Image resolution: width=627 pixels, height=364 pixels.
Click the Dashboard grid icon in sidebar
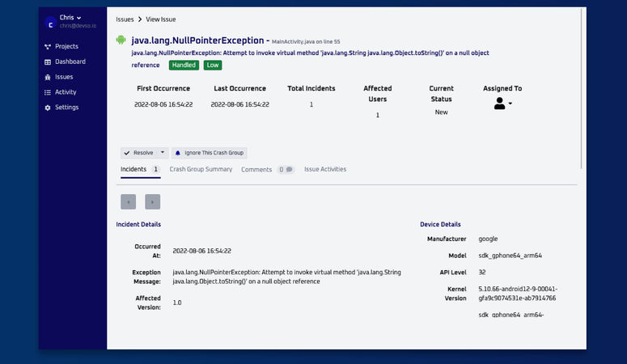(48, 62)
